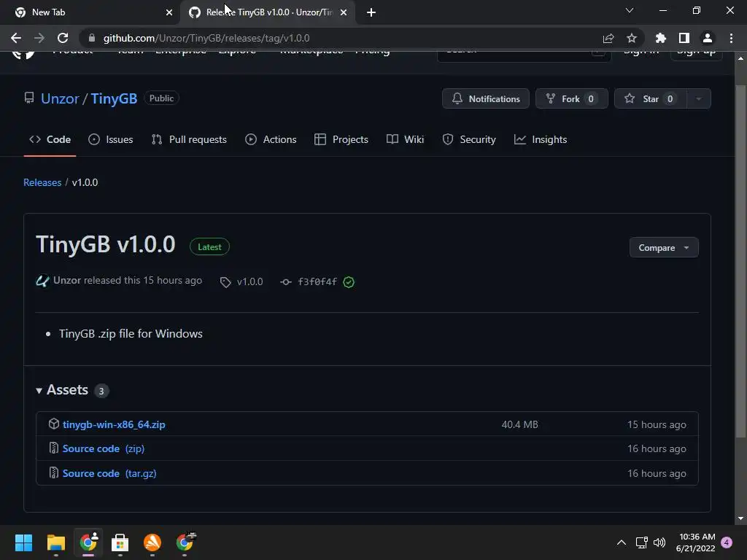Click the Unzor avatar icon beside release info

click(x=42, y=281)
